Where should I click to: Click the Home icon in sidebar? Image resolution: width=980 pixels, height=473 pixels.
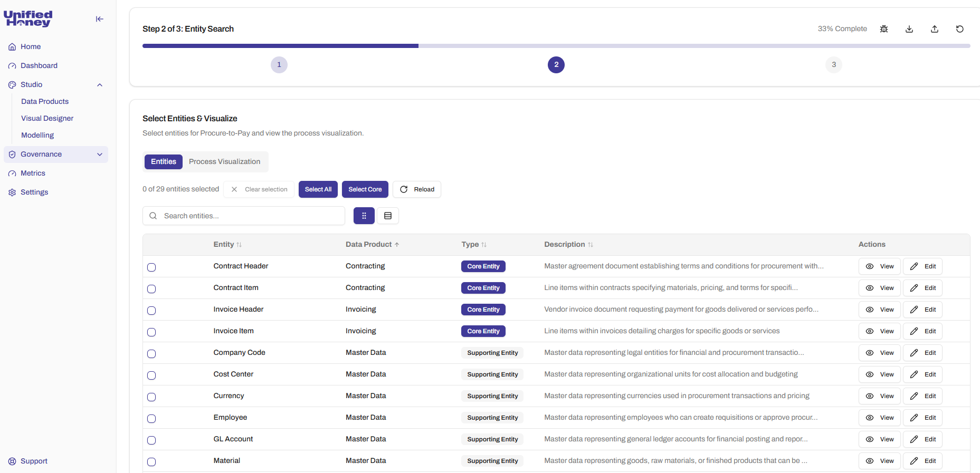[12, 47]
